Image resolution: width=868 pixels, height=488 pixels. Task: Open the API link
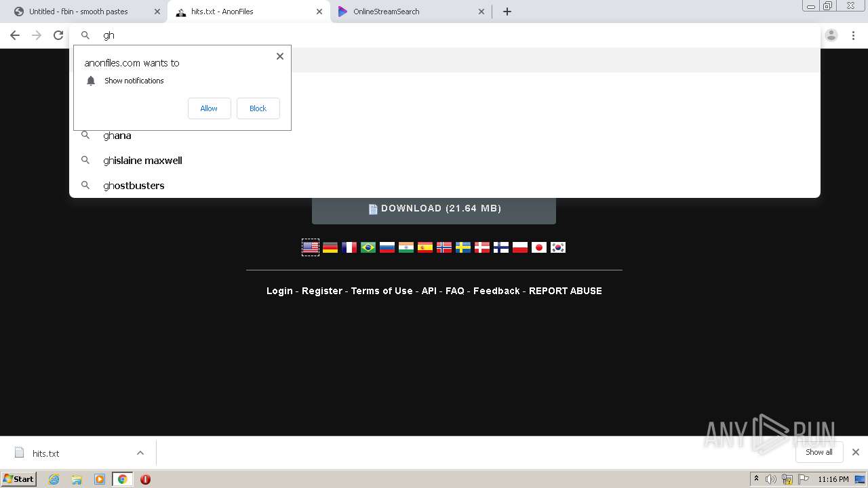(429, 291)
